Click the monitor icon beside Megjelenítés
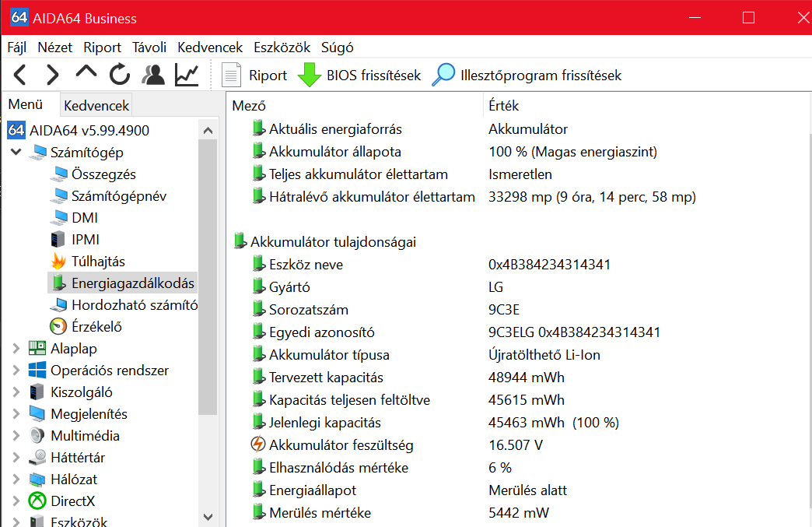The image size is (812, 527). click(37, 413)
